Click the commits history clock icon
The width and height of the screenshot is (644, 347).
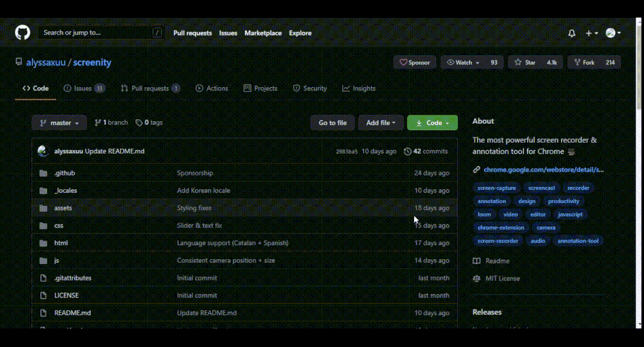(408, 152)
